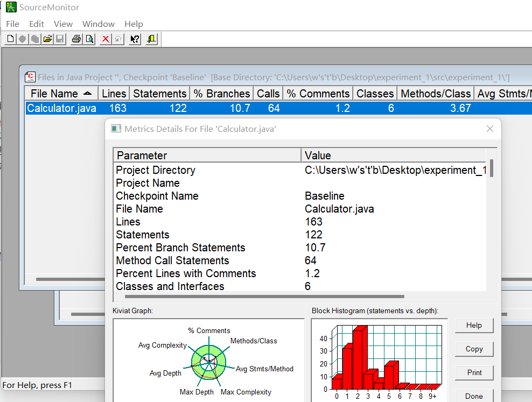Click the grayed New Checkpoint toolbar icon
The image size is (532, 402).
(x=23, y=39)
